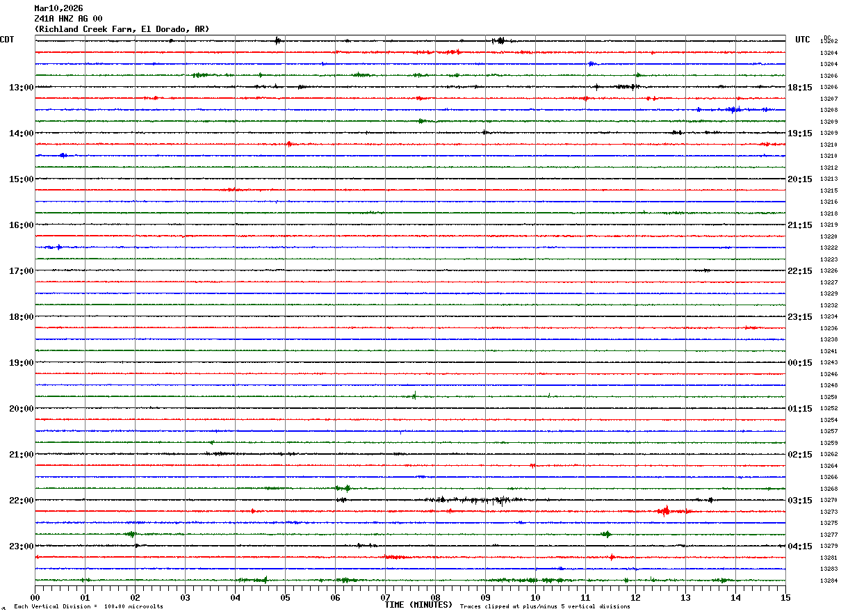Image resolution: width=841 pixels, height=616 pixels.
Task: Click the "04:15" UTC row label
Action: coord(800,546)
